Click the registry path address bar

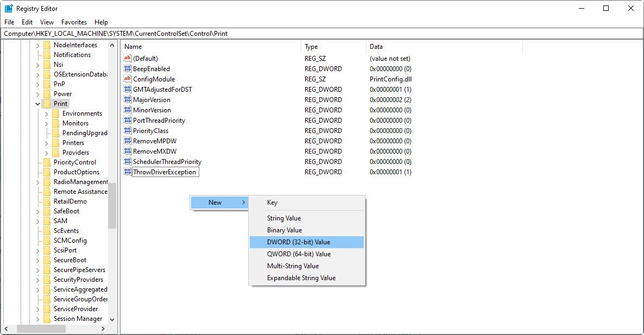[x=321, y=34]
